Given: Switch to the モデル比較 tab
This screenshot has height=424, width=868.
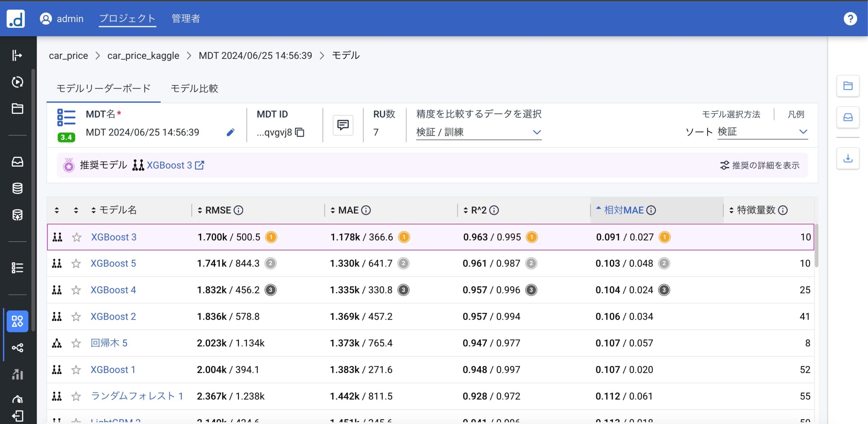Looking at the screenshot, I should 194,88.
